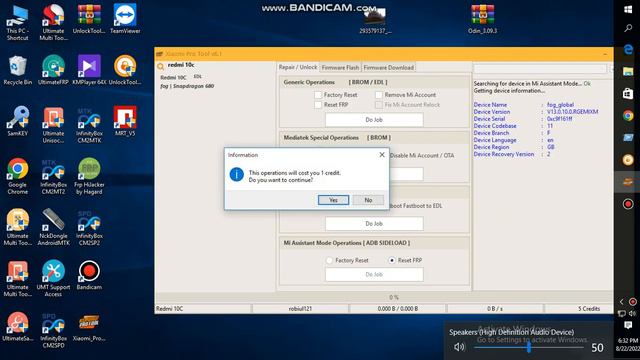The image size is (640, 360).
Task: Open the notifications action center icon
Action: (628, 325)
